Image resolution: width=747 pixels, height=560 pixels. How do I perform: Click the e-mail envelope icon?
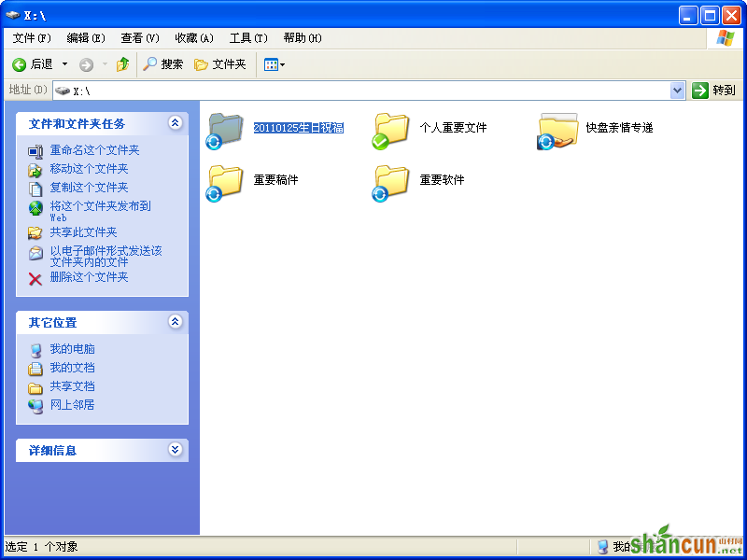35,253
